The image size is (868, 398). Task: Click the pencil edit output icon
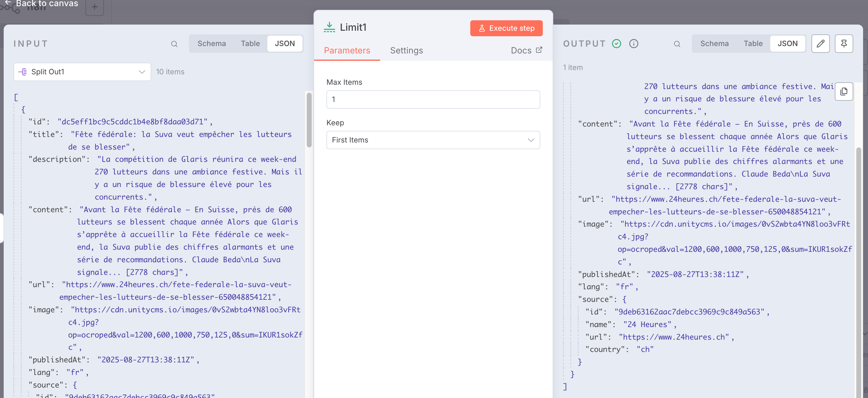click(x=820, y=43)
